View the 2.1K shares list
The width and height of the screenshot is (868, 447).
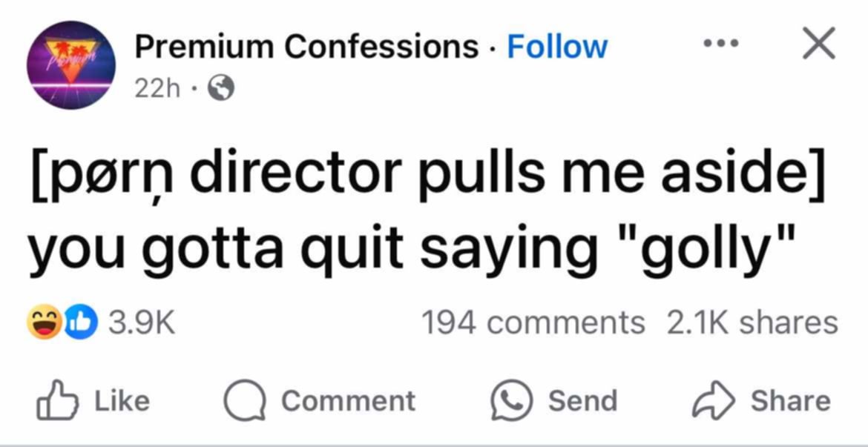coord(752,322)
